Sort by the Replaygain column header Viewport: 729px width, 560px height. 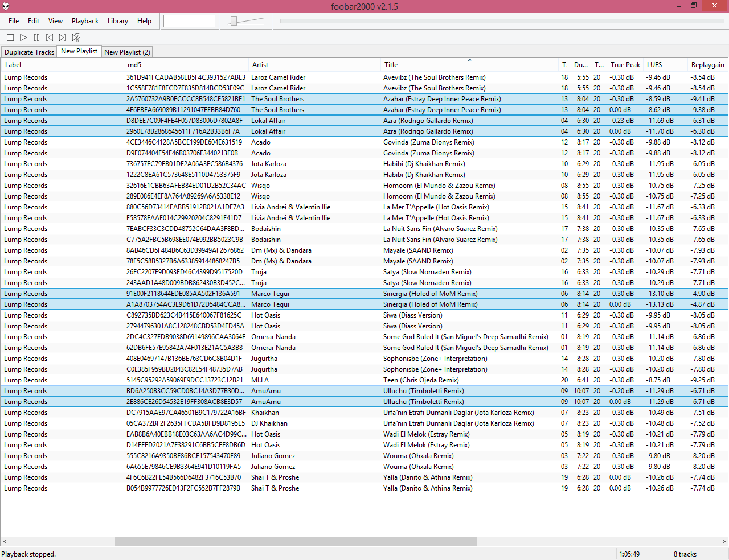point(707,65)
